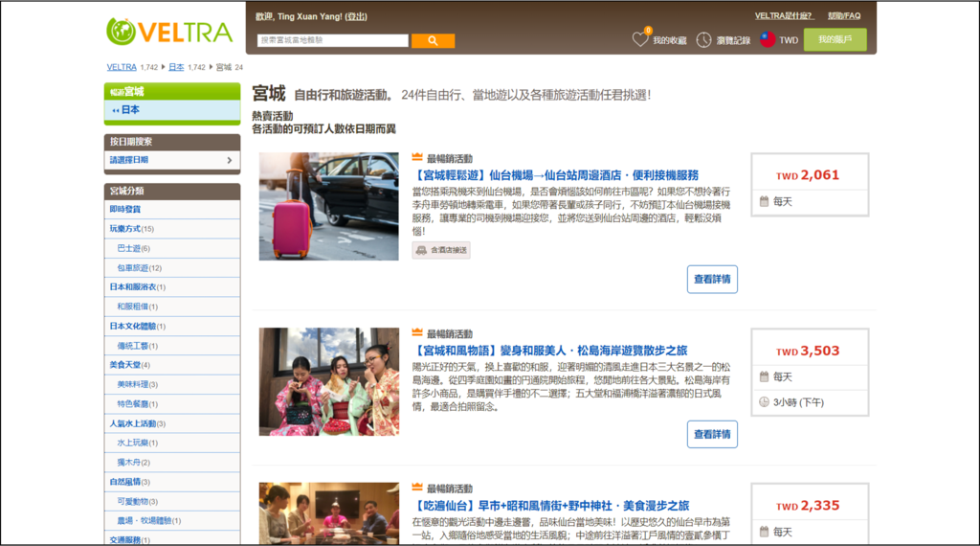The image size is (980, 546).
Task: Click the calendar icon beside TWD 2,335
Action: pyautogui.click(x=764, y=532)
